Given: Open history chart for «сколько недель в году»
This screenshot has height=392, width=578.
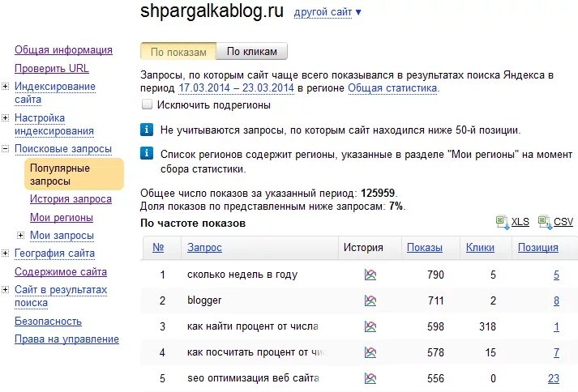Looking at the screenshot, I should (x=370, y=275).
